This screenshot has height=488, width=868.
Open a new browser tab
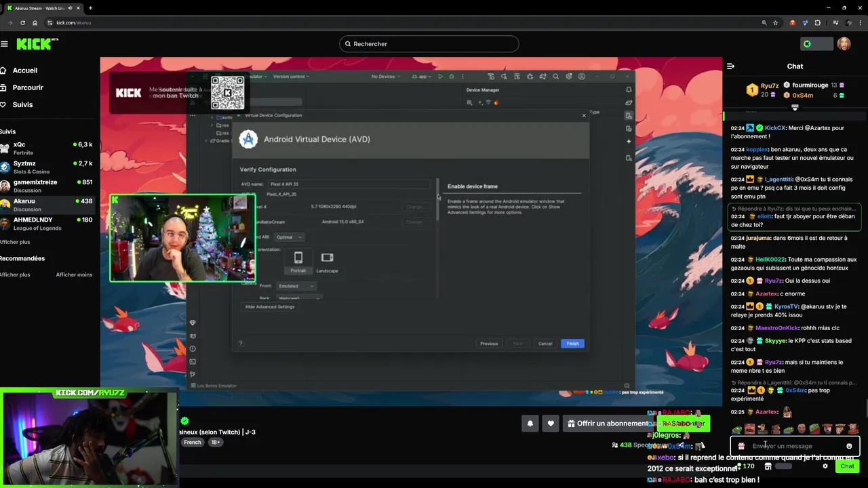pos(90,8)
